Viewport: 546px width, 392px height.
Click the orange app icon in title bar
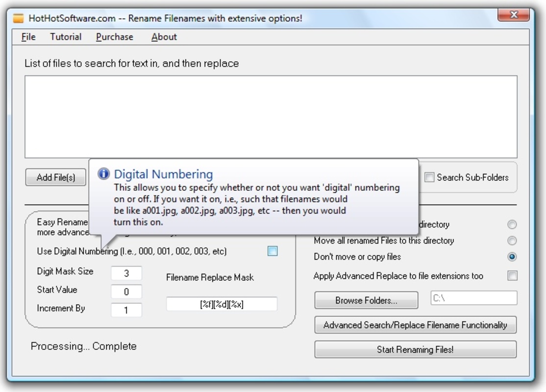pyautogui.click(x=18, y=18)
